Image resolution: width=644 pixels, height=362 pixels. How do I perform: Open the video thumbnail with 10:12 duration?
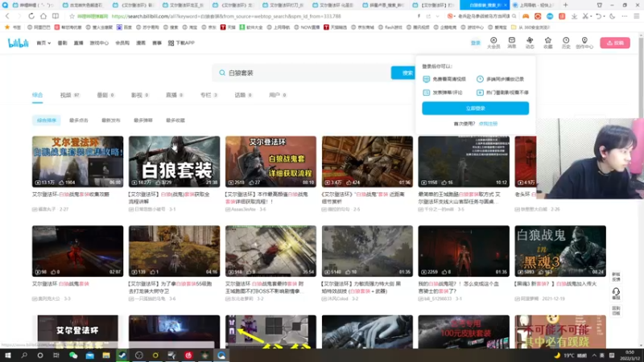tap(464, 162)
